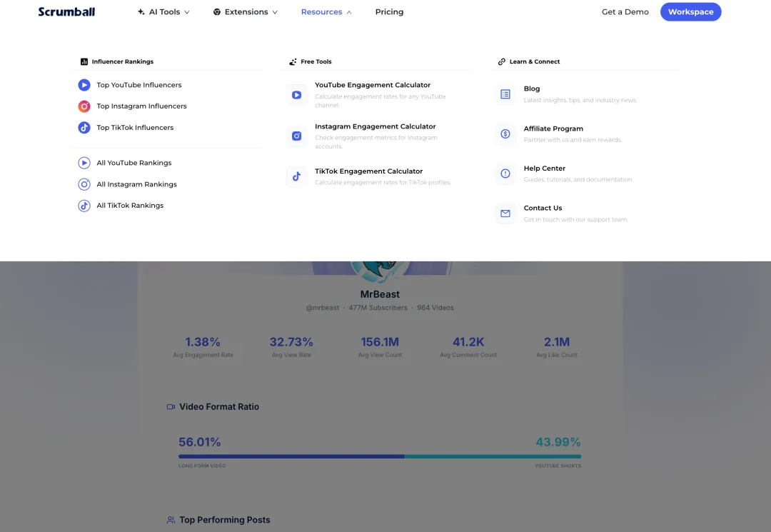Click the Top YouTube Influencers play icon
771x532 pixels.
tap(84, 84)
